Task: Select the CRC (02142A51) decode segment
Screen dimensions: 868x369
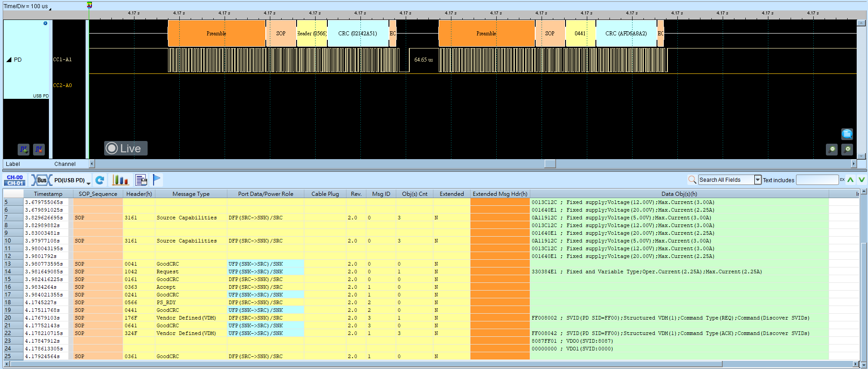Action: pos(358,34)
